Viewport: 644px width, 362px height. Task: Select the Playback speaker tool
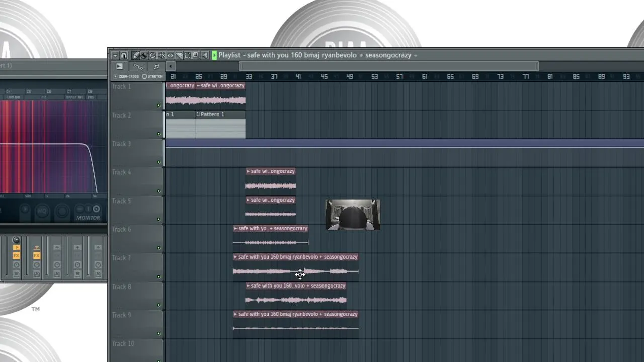205,55
